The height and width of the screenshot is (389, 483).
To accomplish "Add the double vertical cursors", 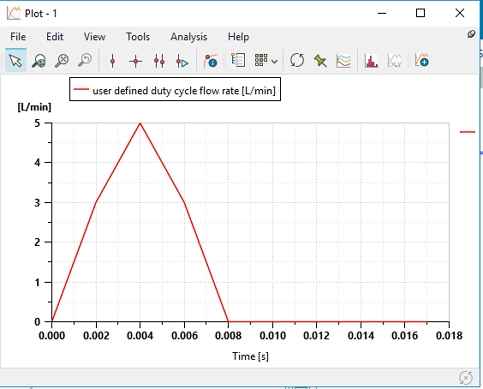I will (x=159, y=61).
